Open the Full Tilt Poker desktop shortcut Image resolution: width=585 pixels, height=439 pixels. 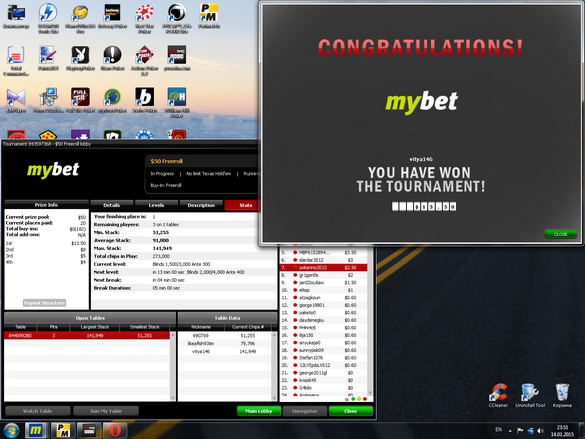click(x=80, y=100)
